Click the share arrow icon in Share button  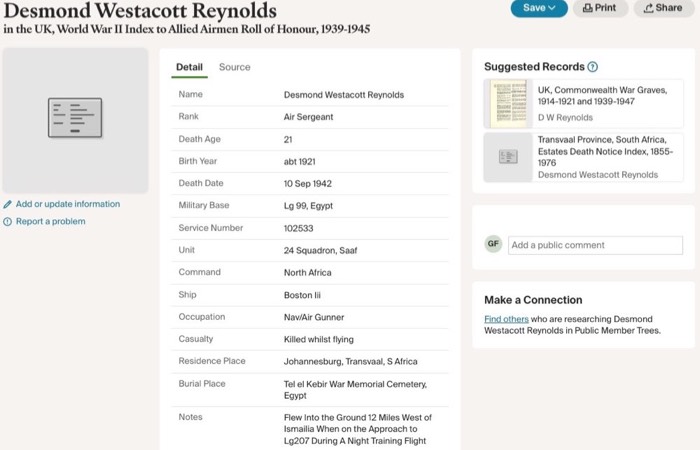pos(649,8)
